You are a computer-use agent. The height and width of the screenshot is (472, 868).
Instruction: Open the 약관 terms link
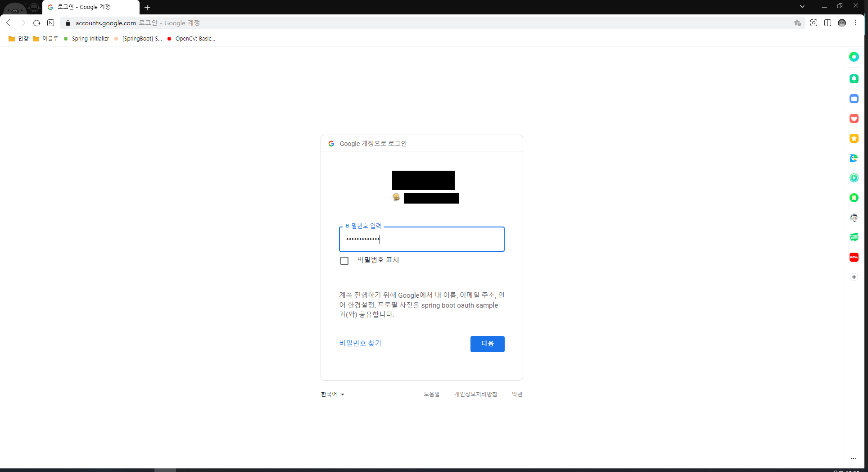click(517, 394)
